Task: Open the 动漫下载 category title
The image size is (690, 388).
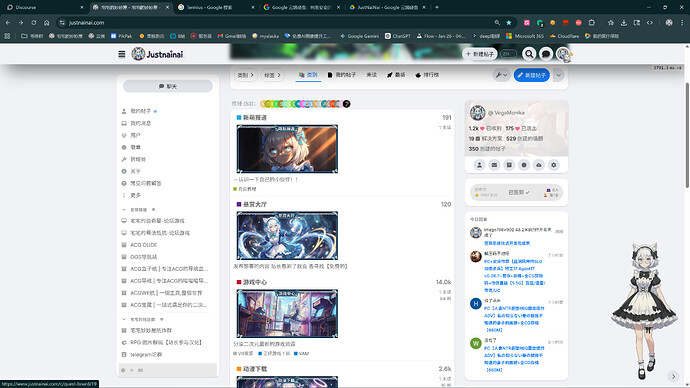Action: tap(255, 369)
